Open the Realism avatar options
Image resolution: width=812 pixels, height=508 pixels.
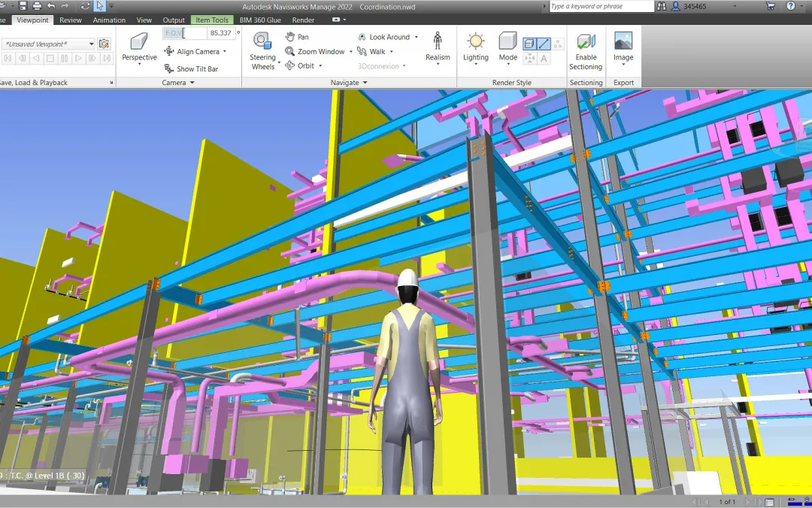pos(438,48)
